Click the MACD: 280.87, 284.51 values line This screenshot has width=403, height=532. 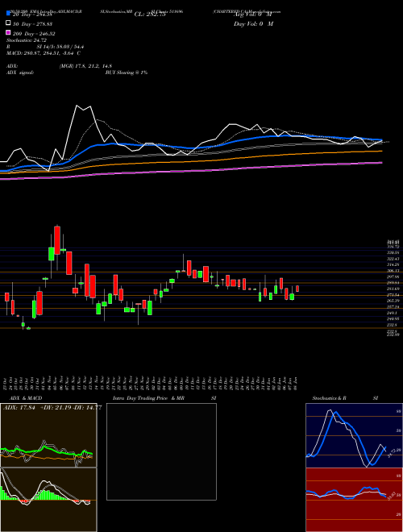click(44, 53)
